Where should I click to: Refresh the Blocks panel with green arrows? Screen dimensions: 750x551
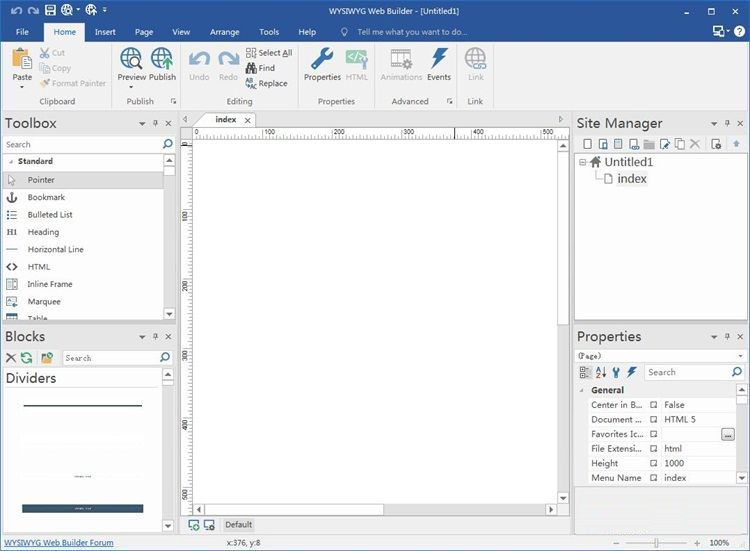(x=27, y=357)
